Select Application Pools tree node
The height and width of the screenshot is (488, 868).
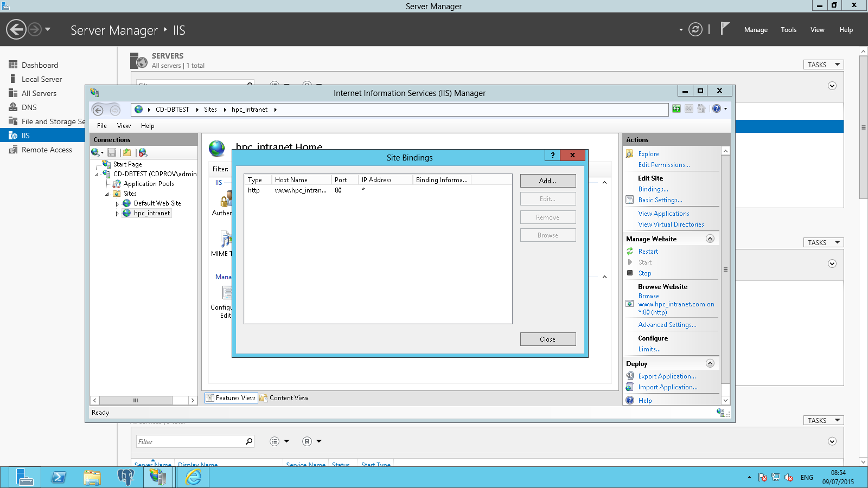(x=149, y=183)
